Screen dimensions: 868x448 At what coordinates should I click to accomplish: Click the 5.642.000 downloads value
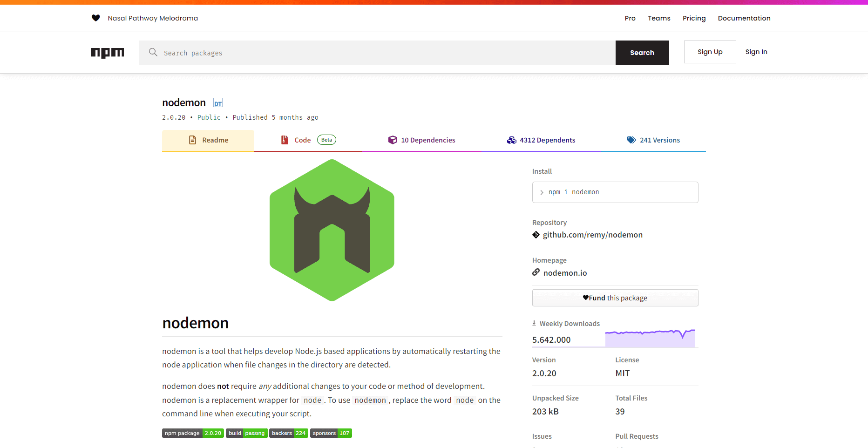click(551, 340)
